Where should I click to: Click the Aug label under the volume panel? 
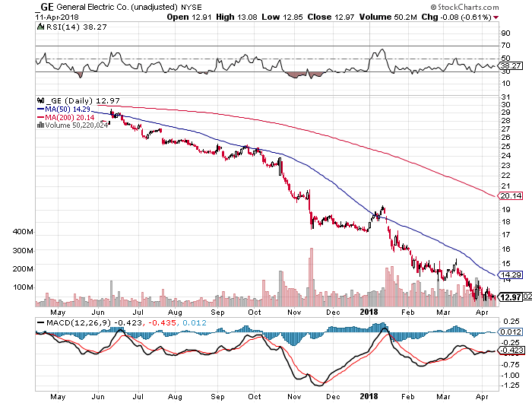(x=175, y=313)
